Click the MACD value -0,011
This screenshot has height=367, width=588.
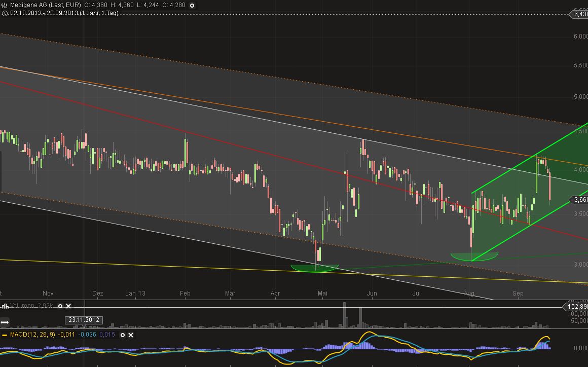(x=65, y=335)
